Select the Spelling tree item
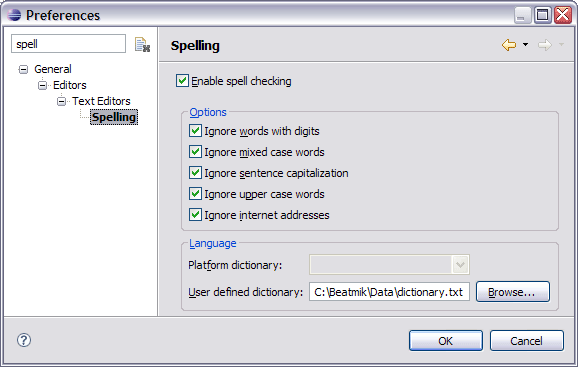This screenshot has width=578, height=367. tap(114, 117)
